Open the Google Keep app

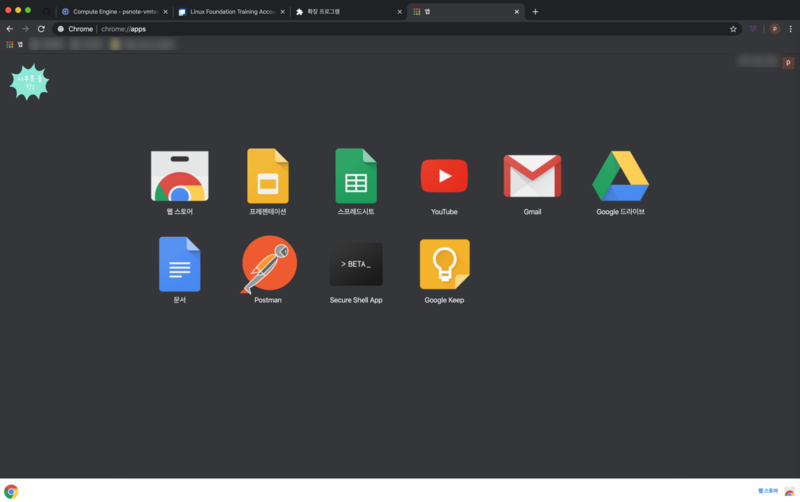click(x=444, y=264)
